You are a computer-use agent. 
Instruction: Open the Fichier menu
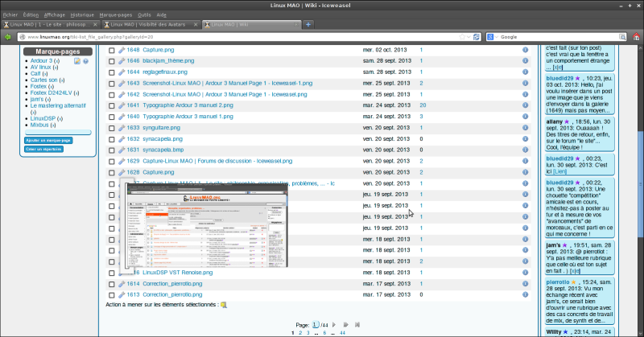point(10,14)
